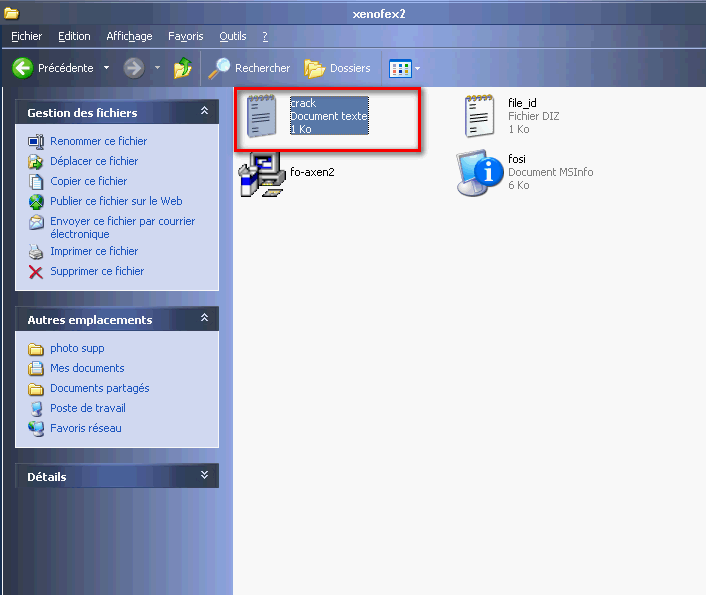
Task: Open the Précédente history dropdown arrow
Action: click(107, 68)
